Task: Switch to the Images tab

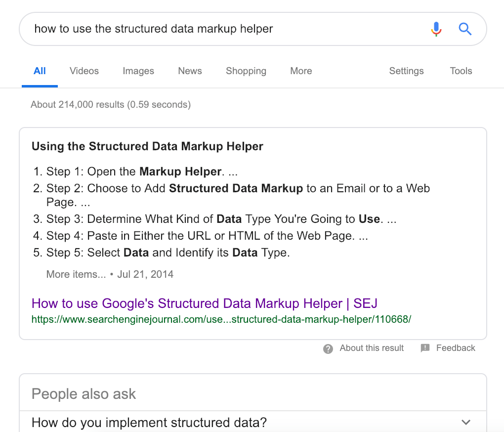Action: pyautogui.click(x=138, y=71)
